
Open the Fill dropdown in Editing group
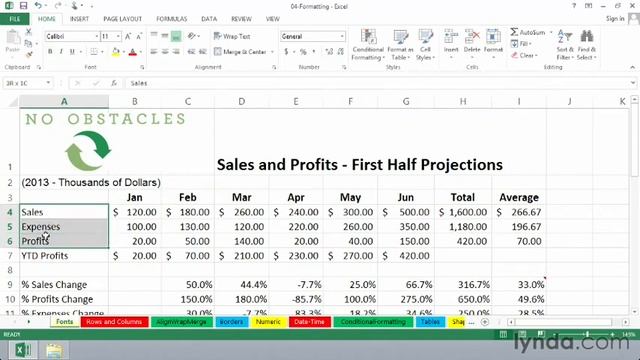click(521, 44)
